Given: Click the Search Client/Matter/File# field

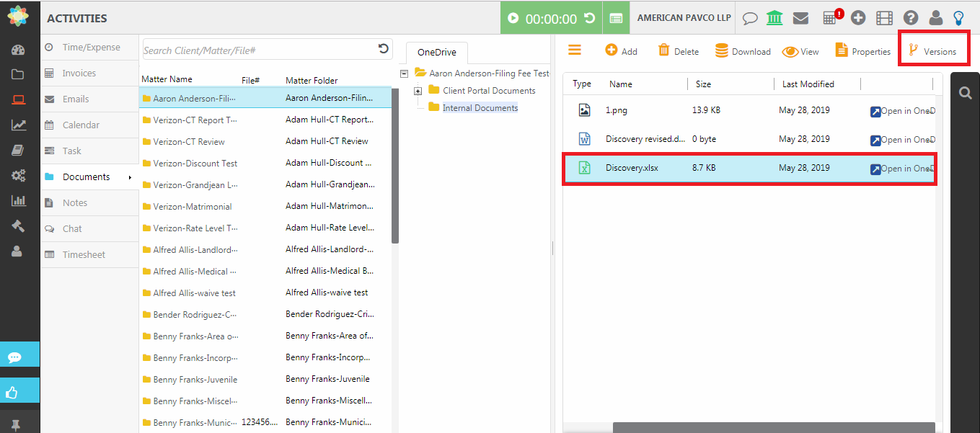Looking at the screenshot, I should pos(258,50).
